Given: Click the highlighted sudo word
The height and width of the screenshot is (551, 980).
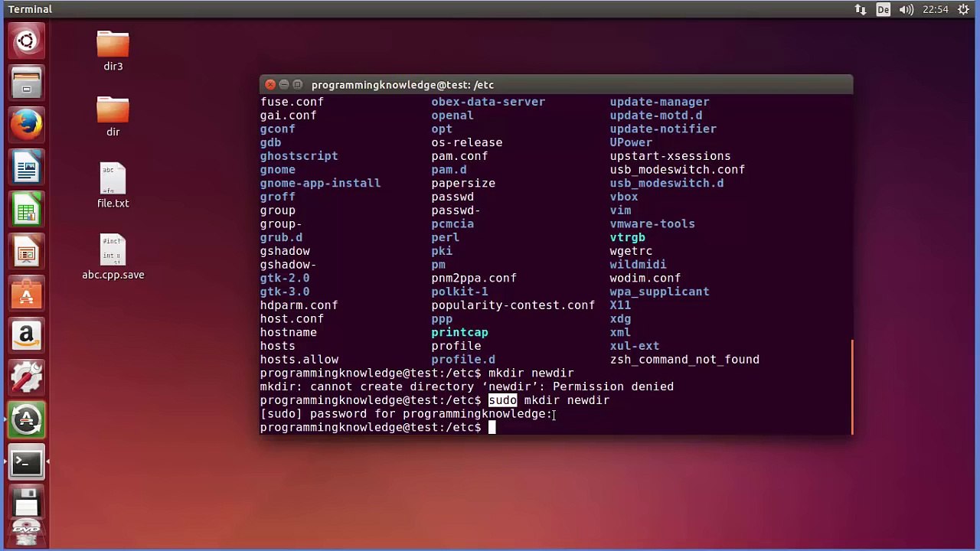Looking at the screenshot, I should tap(502, 400).
